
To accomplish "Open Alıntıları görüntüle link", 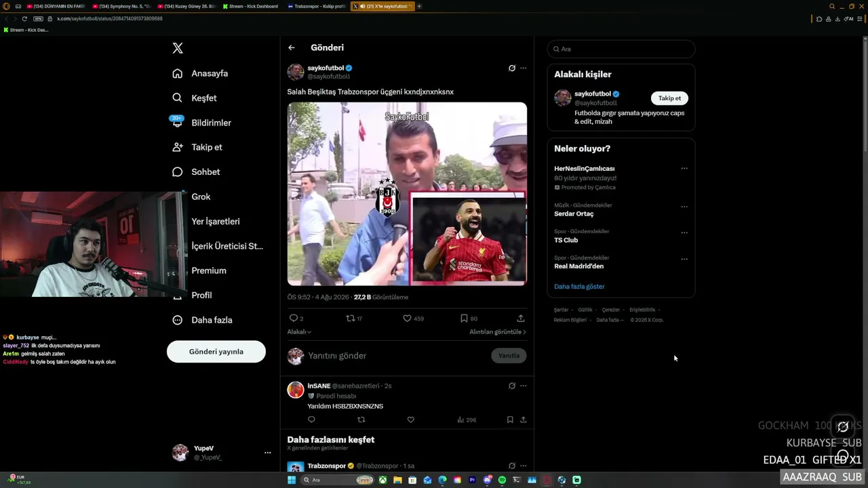I will pos(498,332).
